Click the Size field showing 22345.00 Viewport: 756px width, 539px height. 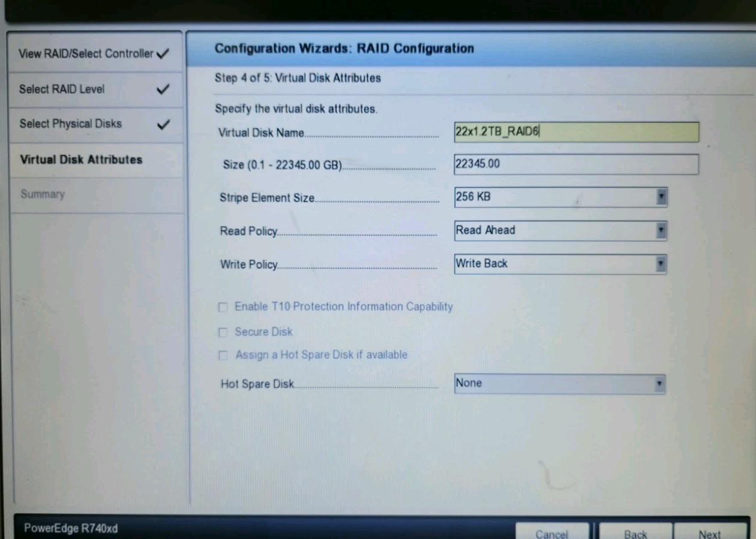point(576,164)
